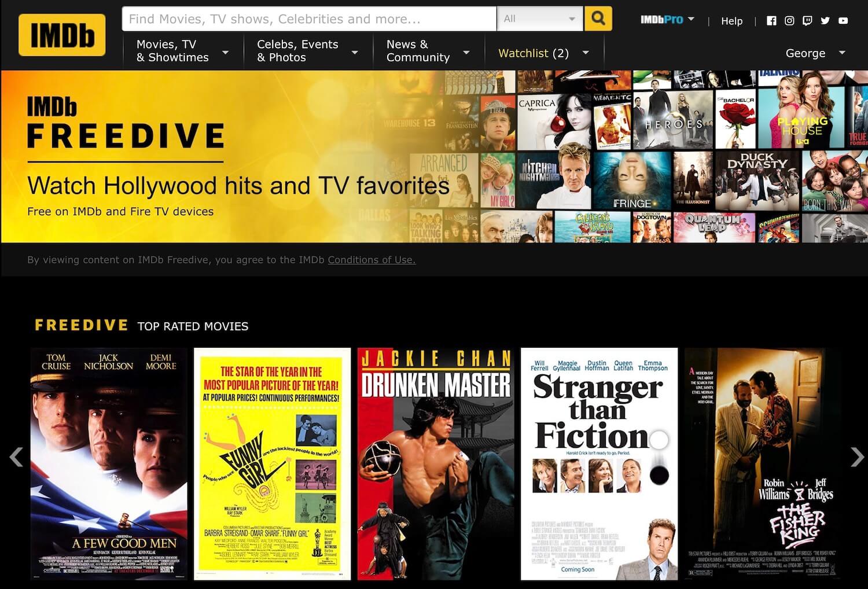Open IMDb's YouTube icon
The width and height of the screenshot is (868, 589).
coord(843,21)
